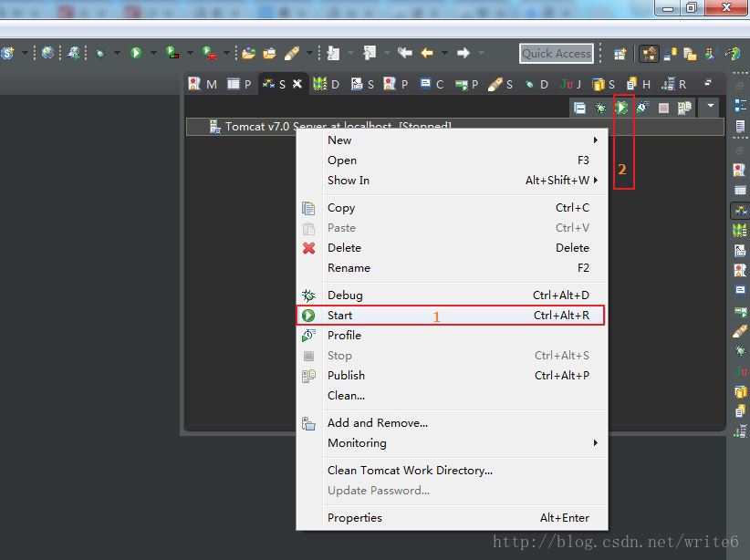Click the profile server icon in Servers toolbar
Screen dimensions: 750x560
pyautogui.click(x=642, y=108)
